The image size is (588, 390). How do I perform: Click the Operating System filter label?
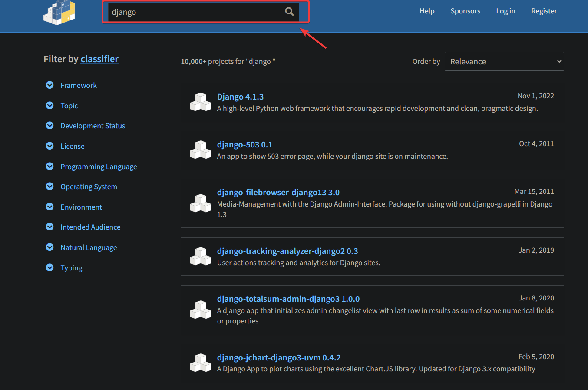click(89, 187)
